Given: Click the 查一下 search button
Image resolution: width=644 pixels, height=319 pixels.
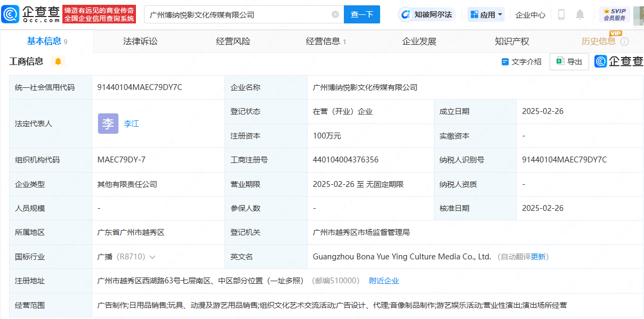Looking at the screenshot, I should pos(362,14).
